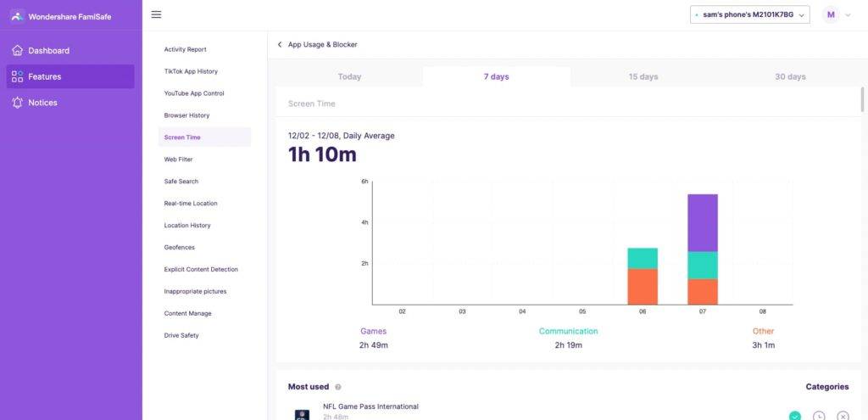Click the purple Games segment on bar 07
868x420 pixels.
(703, 222)
